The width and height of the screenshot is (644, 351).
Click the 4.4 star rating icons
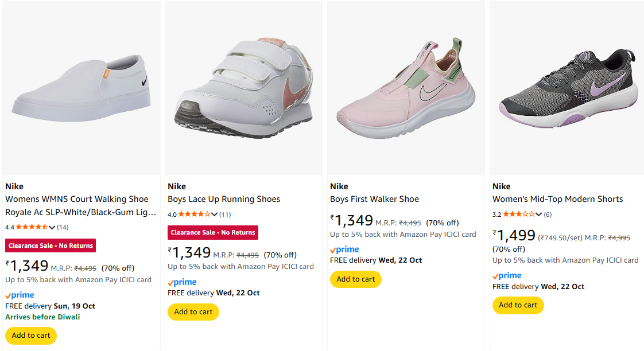tap(32, 227)
